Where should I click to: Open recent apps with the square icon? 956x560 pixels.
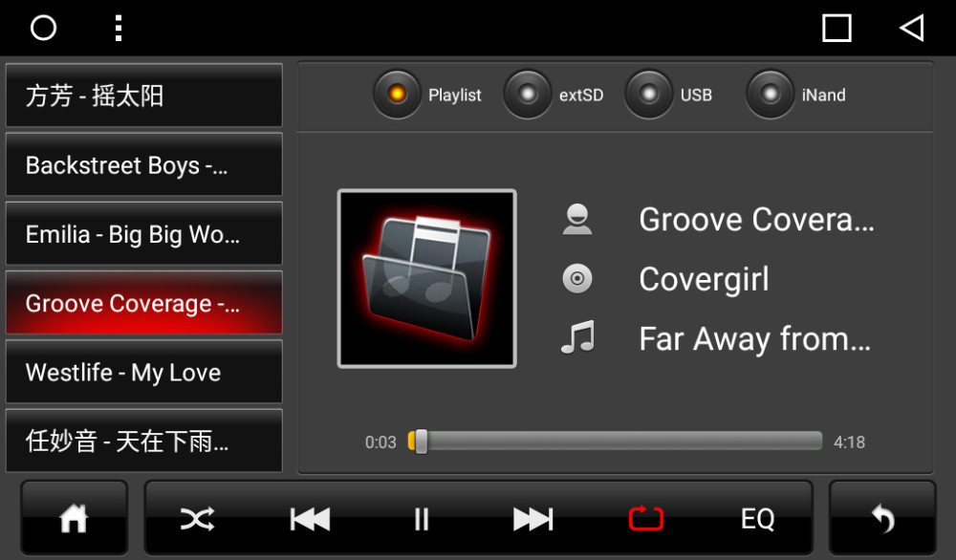pyautogui.click(x=836, y=28)
